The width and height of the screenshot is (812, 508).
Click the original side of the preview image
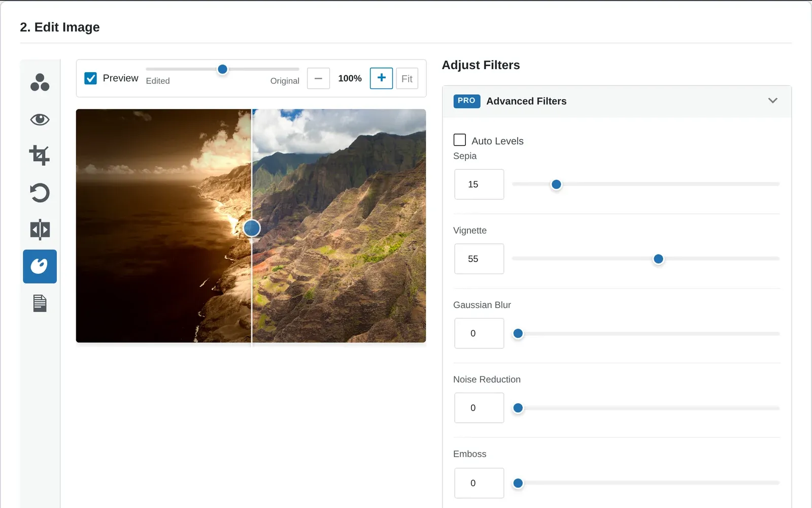[x=339, y=226]
